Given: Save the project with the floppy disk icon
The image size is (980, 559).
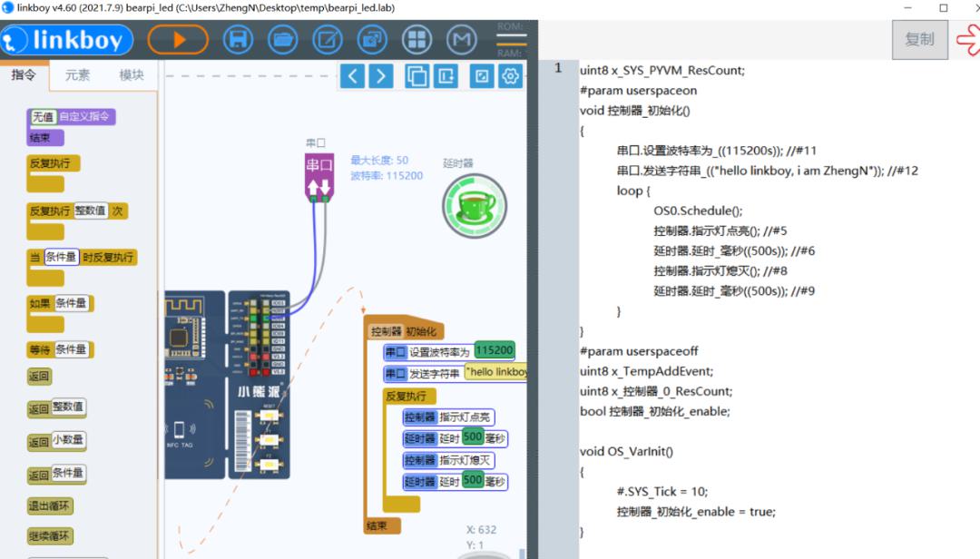Looking at the screenshot, I should tap(238, 40).
